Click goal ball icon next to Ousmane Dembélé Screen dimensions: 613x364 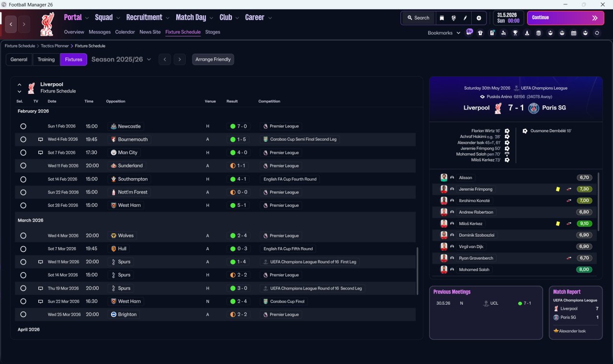525,131
